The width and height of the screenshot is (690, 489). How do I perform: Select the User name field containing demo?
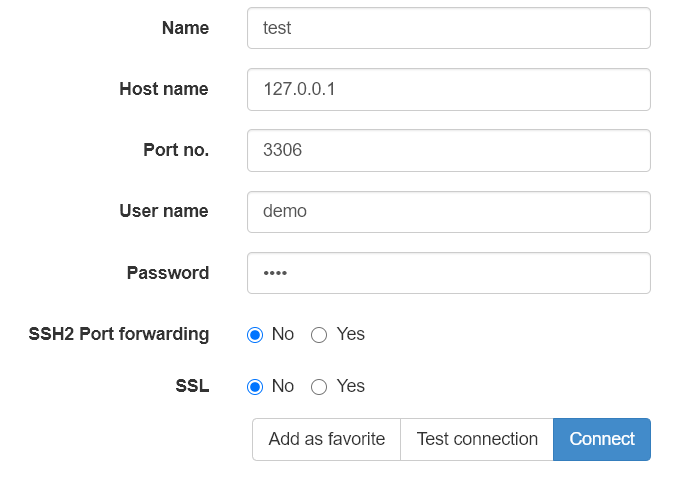pos(448,211)
